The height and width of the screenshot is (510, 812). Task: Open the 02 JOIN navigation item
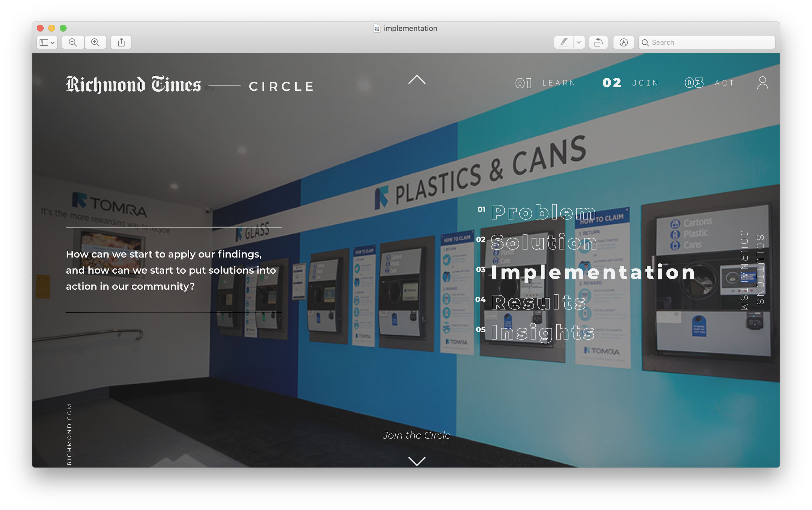point(631,83)
